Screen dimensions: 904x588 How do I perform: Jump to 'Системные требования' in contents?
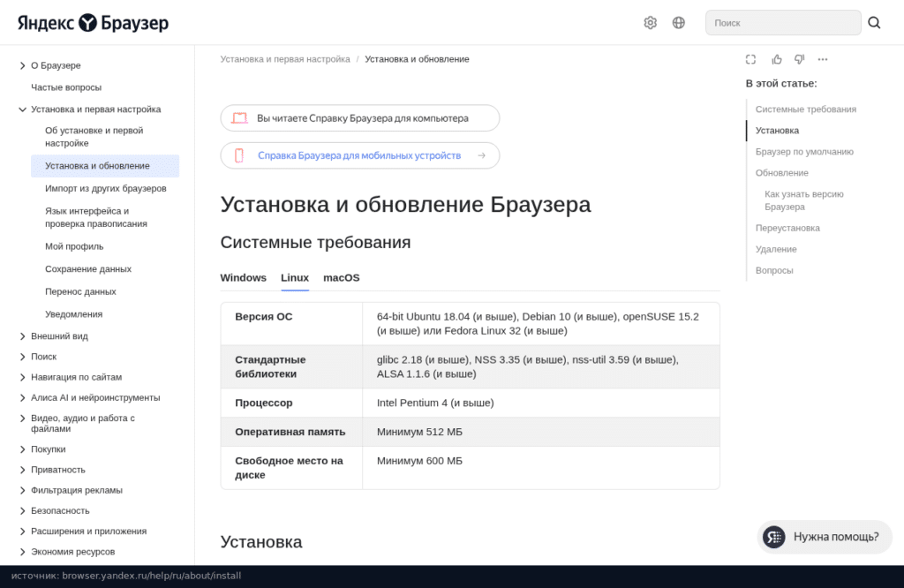(805, 109)
